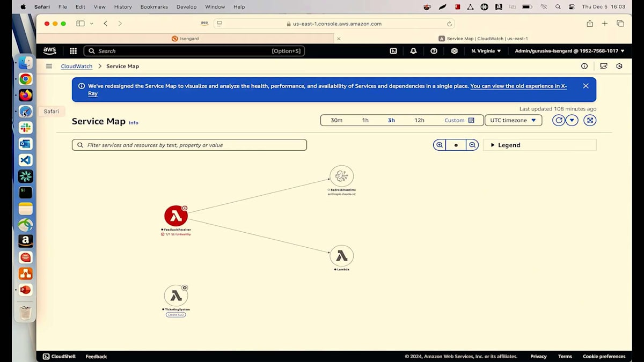Open the info panel icon top right

[x=584, y=66]
